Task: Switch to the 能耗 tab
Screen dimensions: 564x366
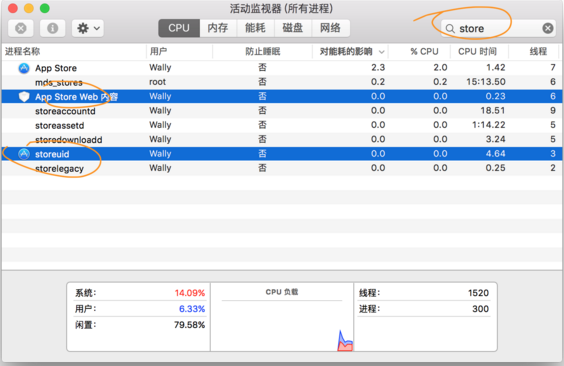Action: (x=255, y=28)
